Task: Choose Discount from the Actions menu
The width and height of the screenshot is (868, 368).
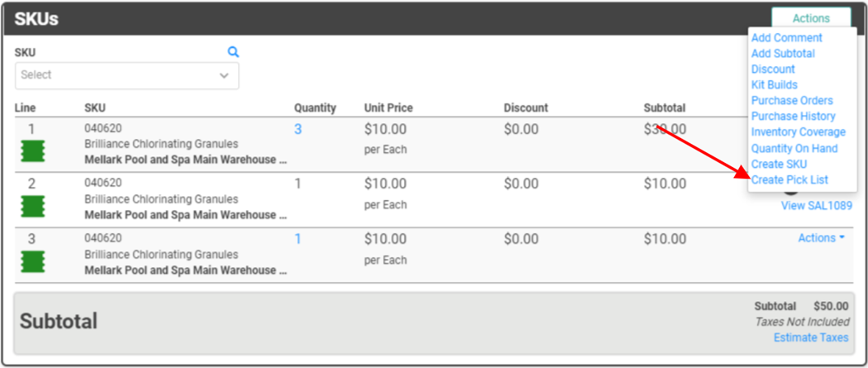Action: pyautogui.click(x=773, y=69)
